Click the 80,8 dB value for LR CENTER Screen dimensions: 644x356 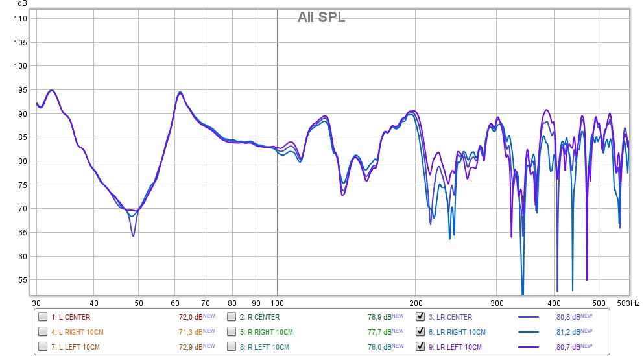(568, 318)
